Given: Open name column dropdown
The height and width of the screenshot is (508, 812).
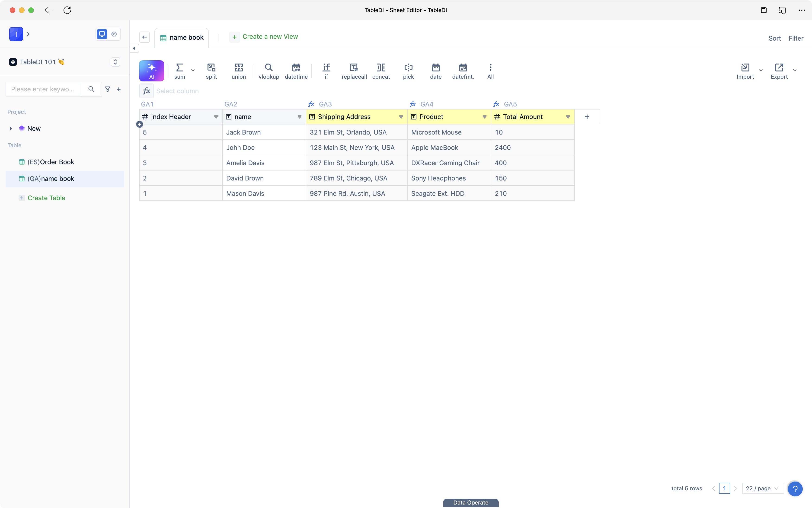Looking at the screenshot, I should tap(299, 117).
